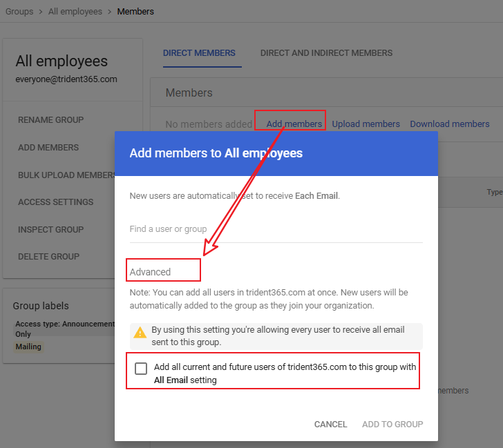Click the Download members link
Screen dimensions: 503x448
[x=450, y=124]
